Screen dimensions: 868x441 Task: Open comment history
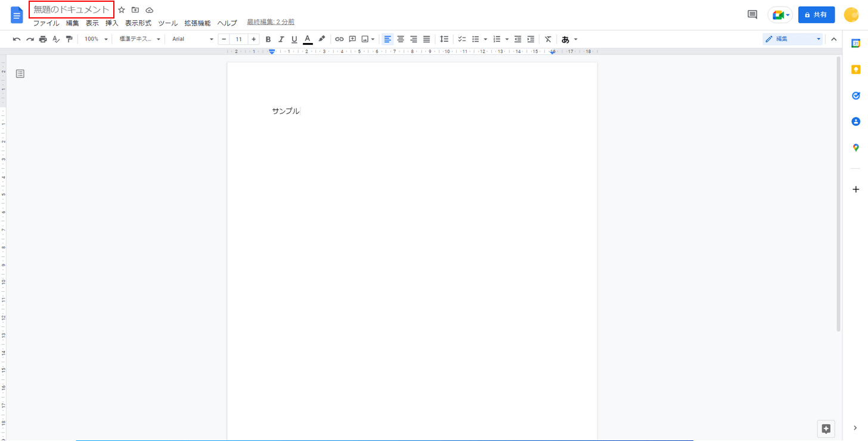[752, 14]
